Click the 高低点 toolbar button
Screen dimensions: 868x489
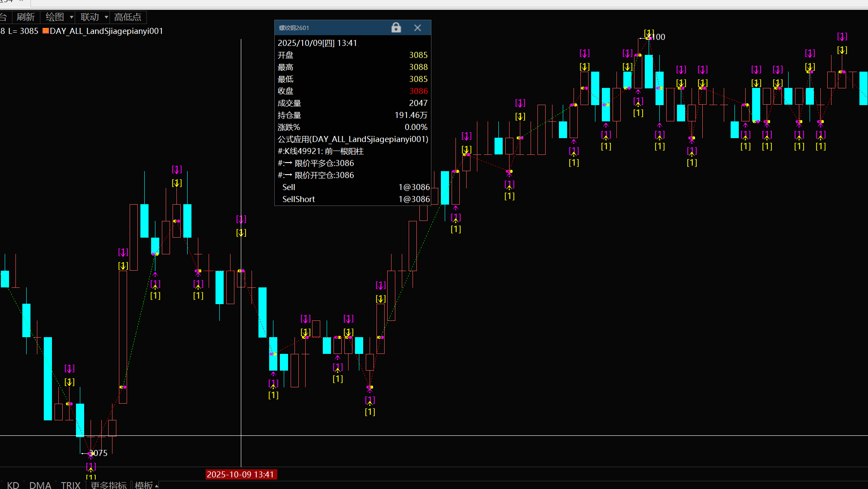tap(128, 17)
